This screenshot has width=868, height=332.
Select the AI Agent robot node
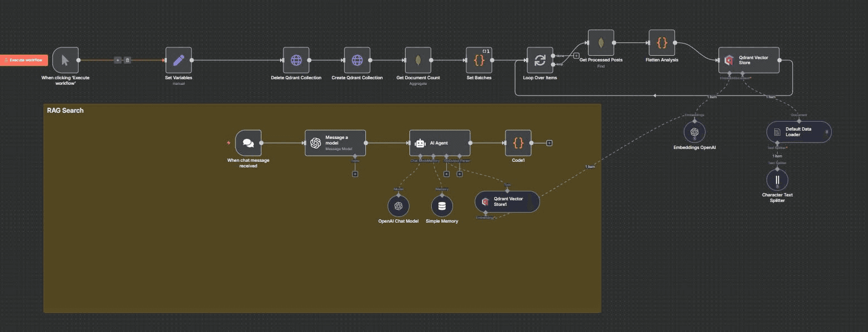[x=440, y=143]
